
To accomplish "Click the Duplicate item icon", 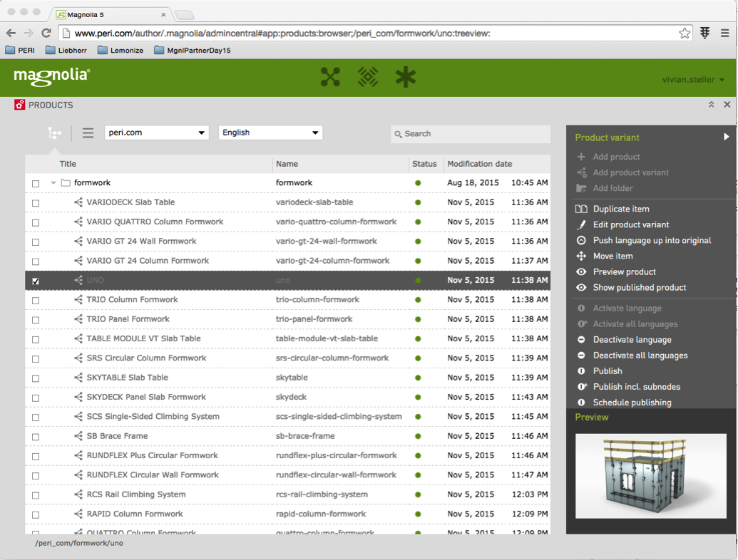I will [x=581, y=209].
